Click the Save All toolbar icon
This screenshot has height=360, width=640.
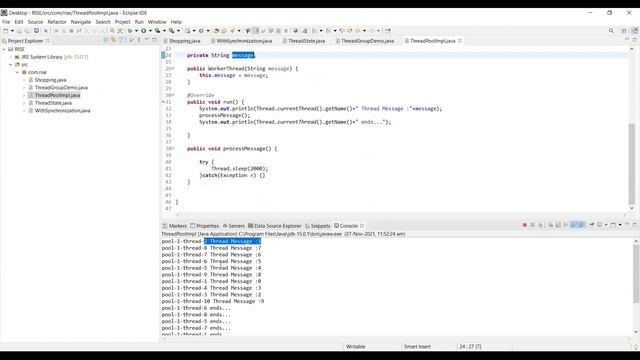tap(27, 31)
